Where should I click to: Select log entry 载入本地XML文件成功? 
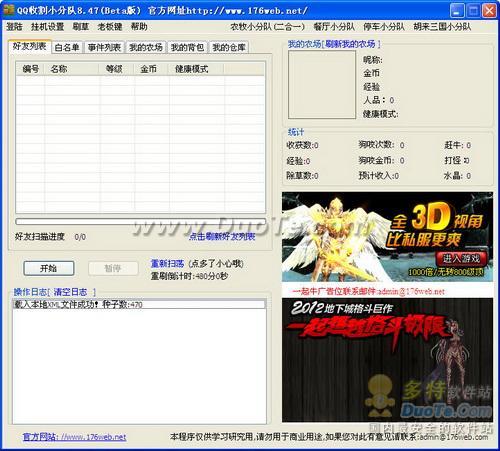point(139,304)
